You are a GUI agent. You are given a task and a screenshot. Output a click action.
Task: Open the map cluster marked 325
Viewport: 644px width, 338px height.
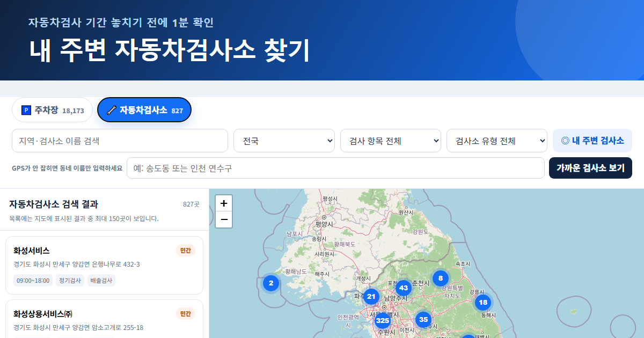[382, 321]
